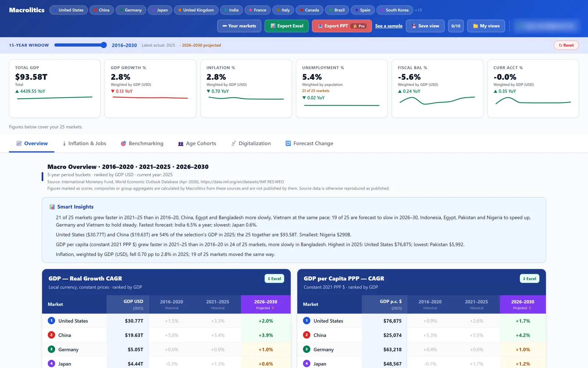
Task: Click the GDP p.c. $ column header
Action: coord(384,304)
